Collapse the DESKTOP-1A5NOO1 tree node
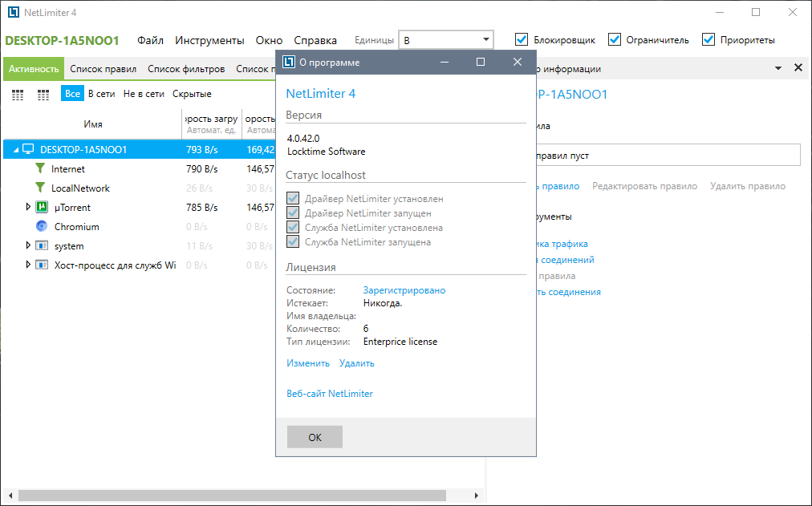 [16, 150]
